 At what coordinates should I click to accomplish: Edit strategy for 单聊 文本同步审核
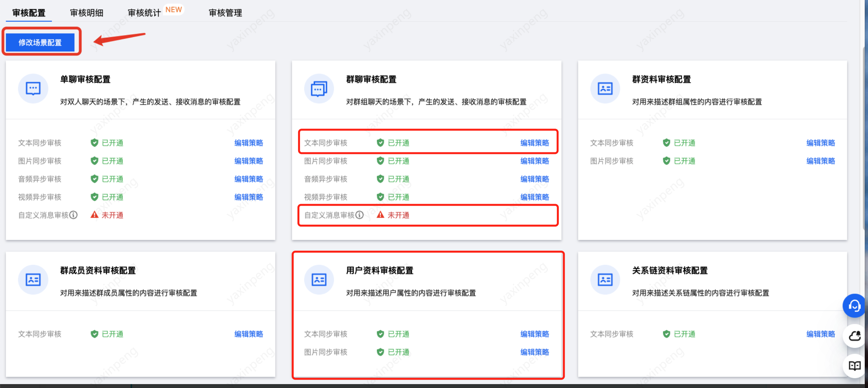pos(249,143)
